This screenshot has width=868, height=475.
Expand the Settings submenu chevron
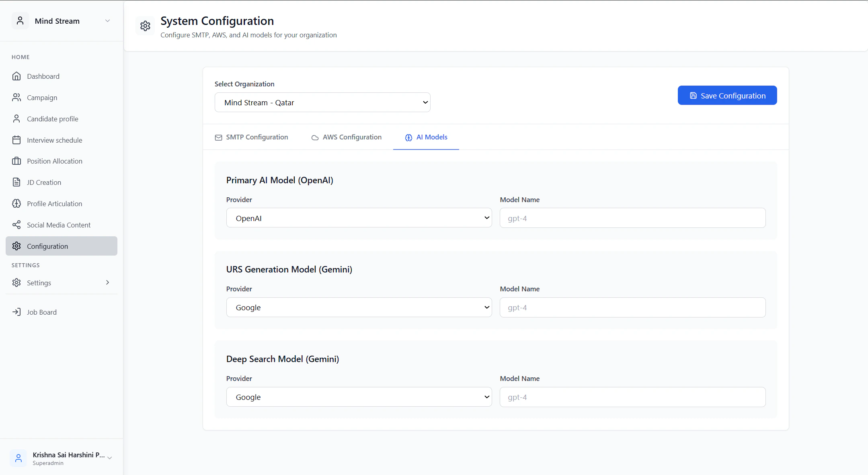pos(107,283)
